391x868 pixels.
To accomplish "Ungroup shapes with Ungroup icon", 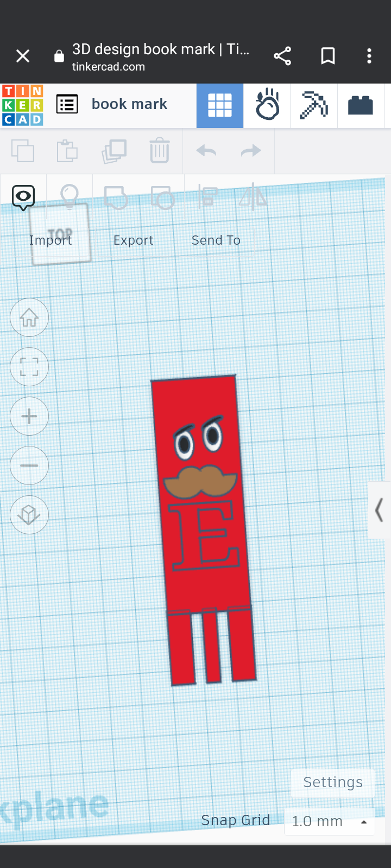I will (x=162, y=197).
